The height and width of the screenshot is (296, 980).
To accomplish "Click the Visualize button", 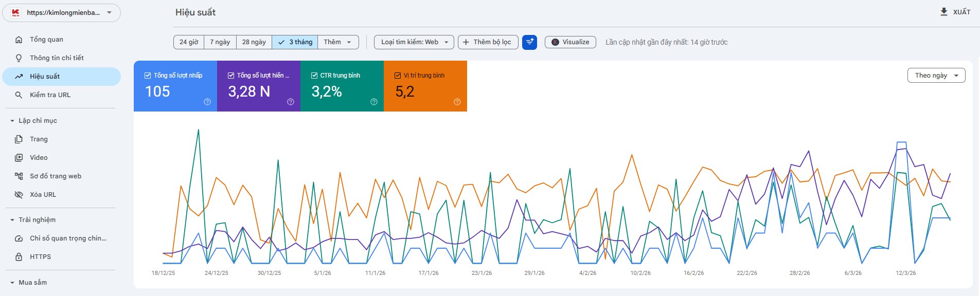I will click(x=571, y=42).
